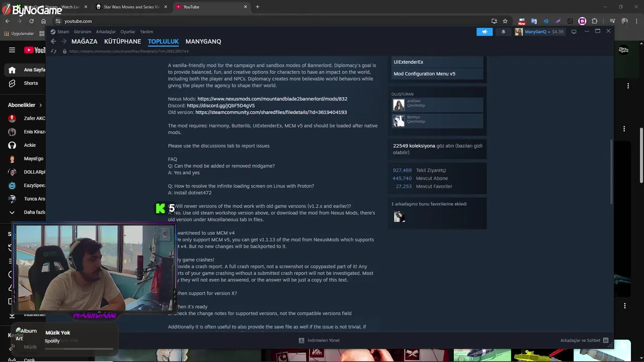Open friend avatar who favorited

click(399, 217)
